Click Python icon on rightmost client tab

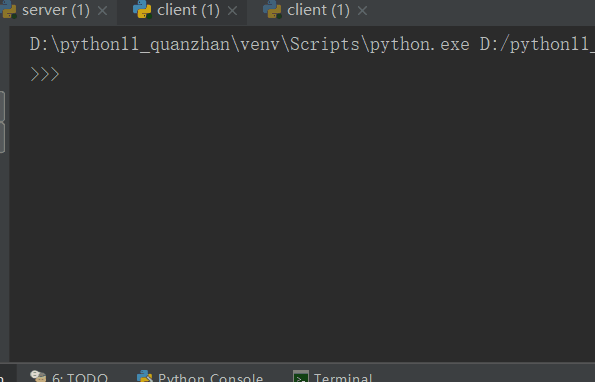272,9
